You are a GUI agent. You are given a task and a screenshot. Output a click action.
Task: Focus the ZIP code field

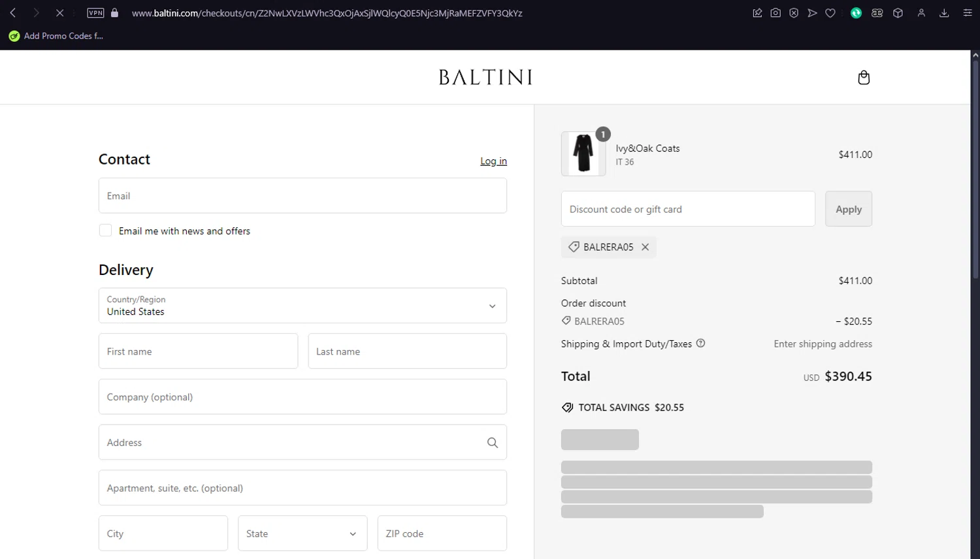point(442,534)
